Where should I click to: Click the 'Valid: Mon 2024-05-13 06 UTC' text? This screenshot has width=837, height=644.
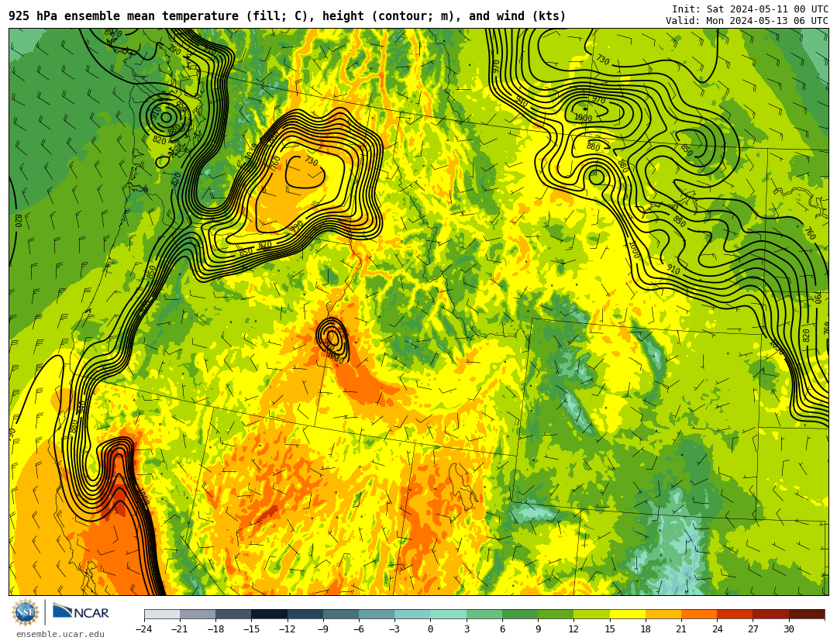(x=747, y=21)
